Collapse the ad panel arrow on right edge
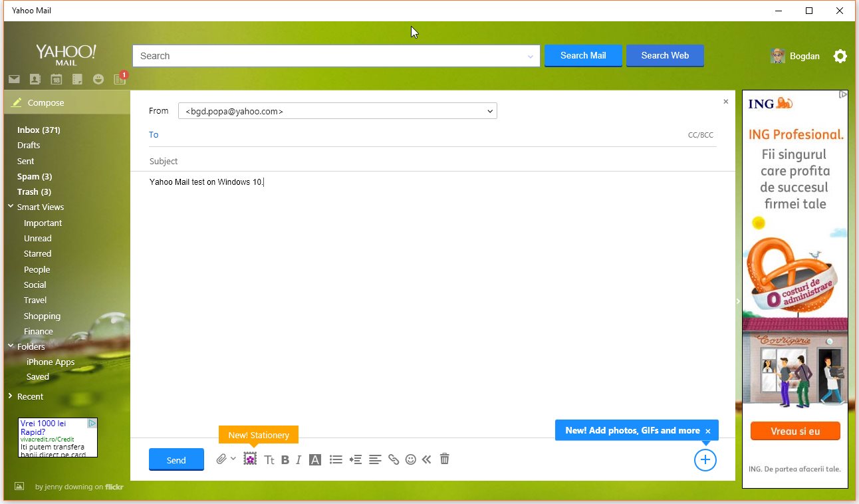The height and width of the screenshot is (504, 859). coord(738,301)
